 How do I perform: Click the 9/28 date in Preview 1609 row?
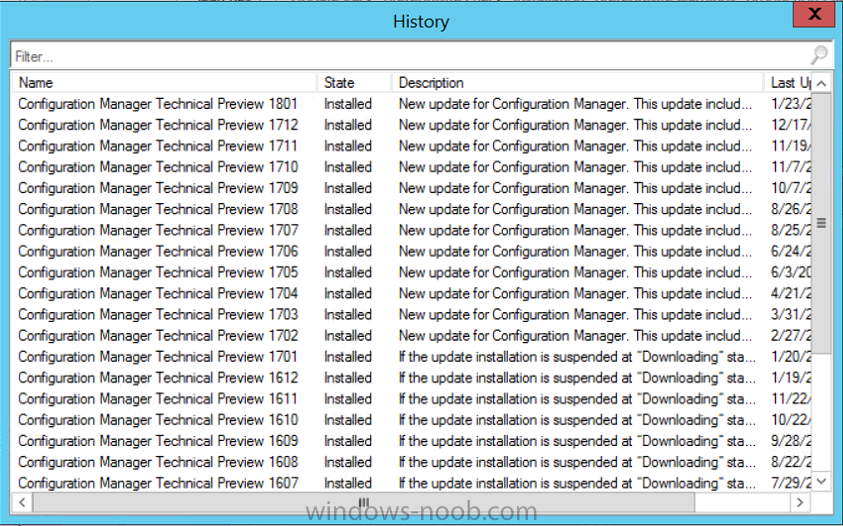tap(791, 441)
